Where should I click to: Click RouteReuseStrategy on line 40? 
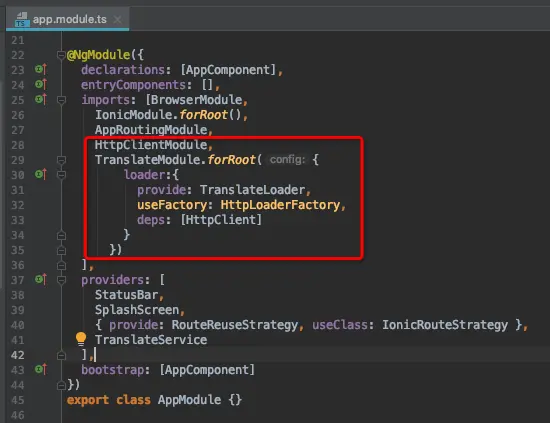[x=235, y=325]
